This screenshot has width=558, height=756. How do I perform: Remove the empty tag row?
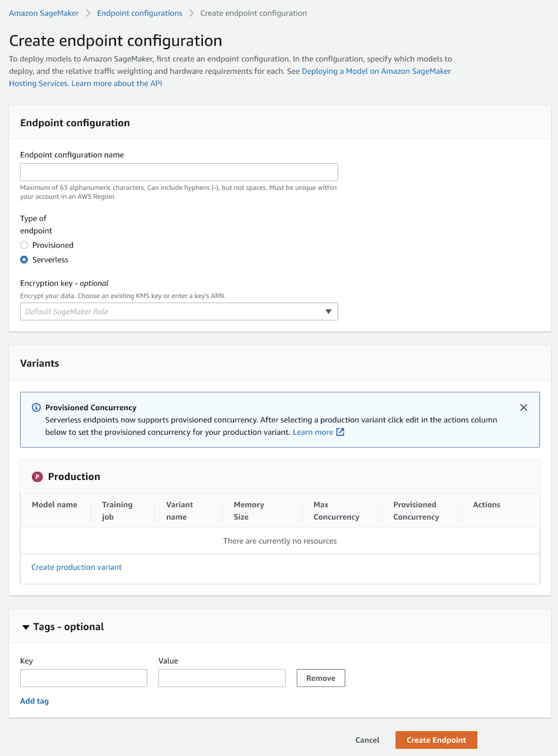321,678
